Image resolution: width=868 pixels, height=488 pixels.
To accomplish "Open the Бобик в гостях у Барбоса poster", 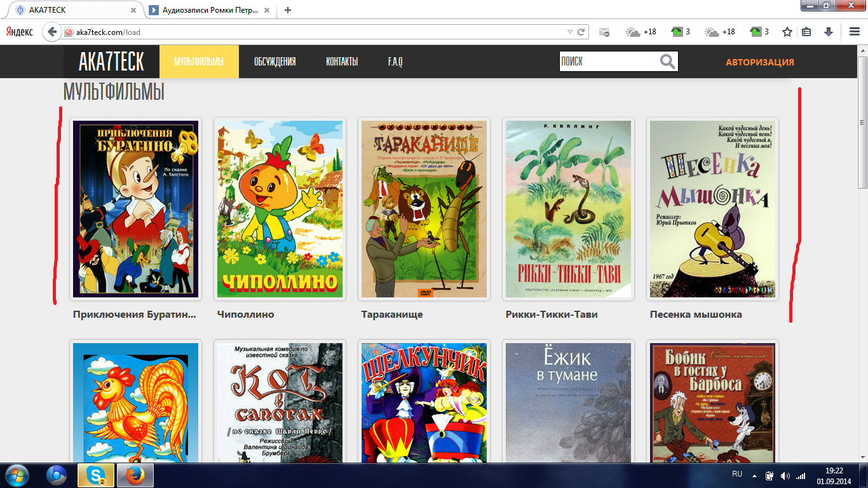I will coord(712,402).
